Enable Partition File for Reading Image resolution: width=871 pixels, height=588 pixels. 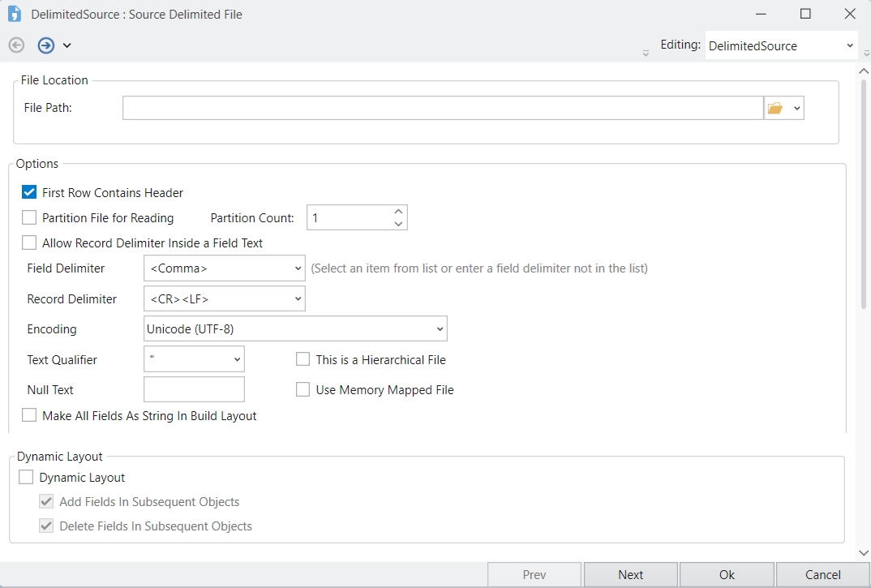point(29,217)
